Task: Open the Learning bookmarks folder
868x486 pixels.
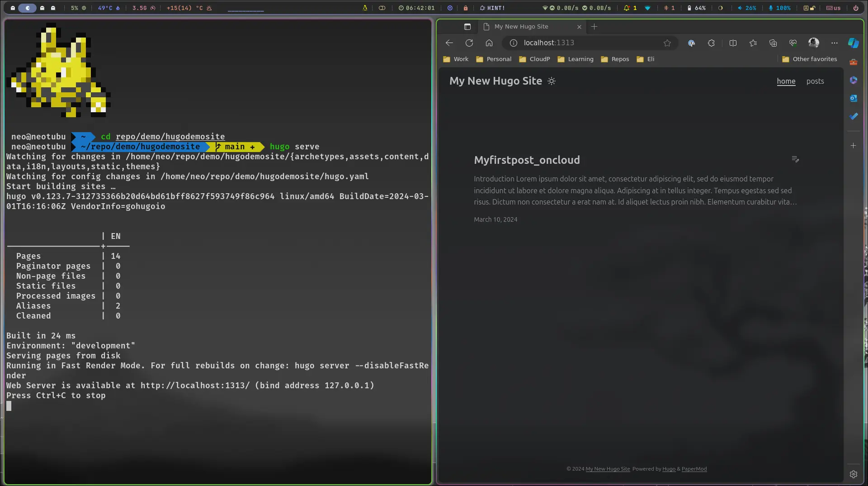Action: [576, 59]
